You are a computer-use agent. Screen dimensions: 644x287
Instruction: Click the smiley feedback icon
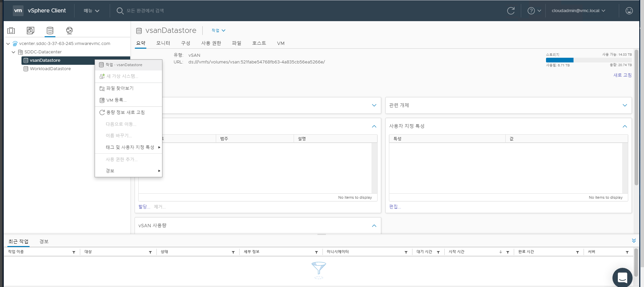pos(629,11)
